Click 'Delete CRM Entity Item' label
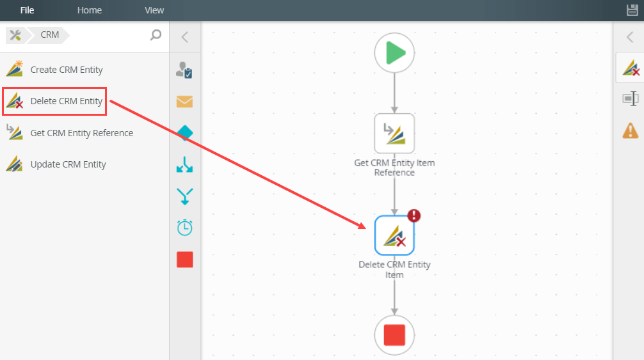This screenshot has width=644, height=360. (394, 269)
